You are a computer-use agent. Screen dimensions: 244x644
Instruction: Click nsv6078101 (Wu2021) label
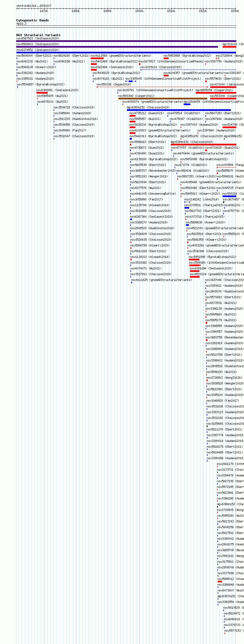[x=53, y=102]
